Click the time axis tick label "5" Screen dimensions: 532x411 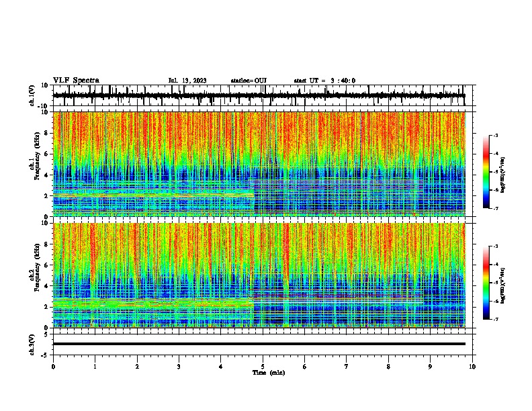click(263, 367)
